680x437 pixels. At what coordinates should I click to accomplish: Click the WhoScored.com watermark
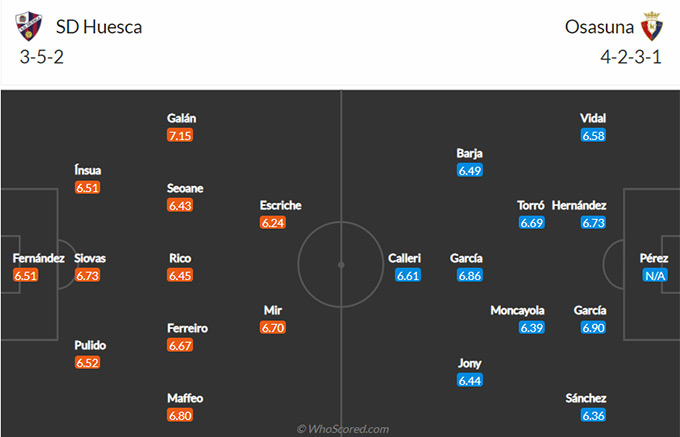tap(343, 429)
